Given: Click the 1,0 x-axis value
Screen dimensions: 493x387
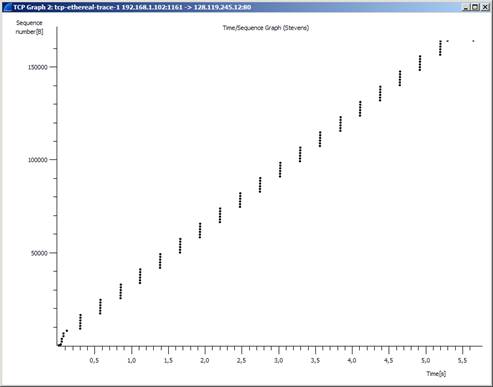Looking at the screenshot, I should (131, 361).
